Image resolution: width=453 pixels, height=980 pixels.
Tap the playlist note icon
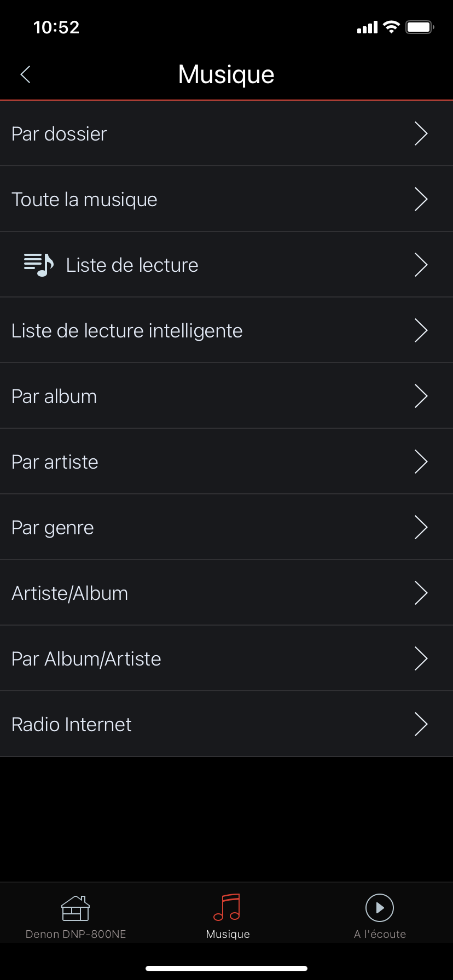click(39, 265)
